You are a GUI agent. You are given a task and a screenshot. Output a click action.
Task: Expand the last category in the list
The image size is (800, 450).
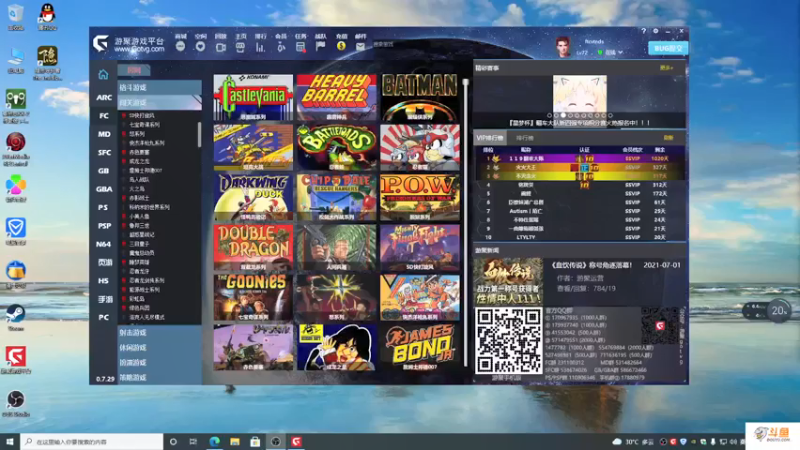pos(160,378)
